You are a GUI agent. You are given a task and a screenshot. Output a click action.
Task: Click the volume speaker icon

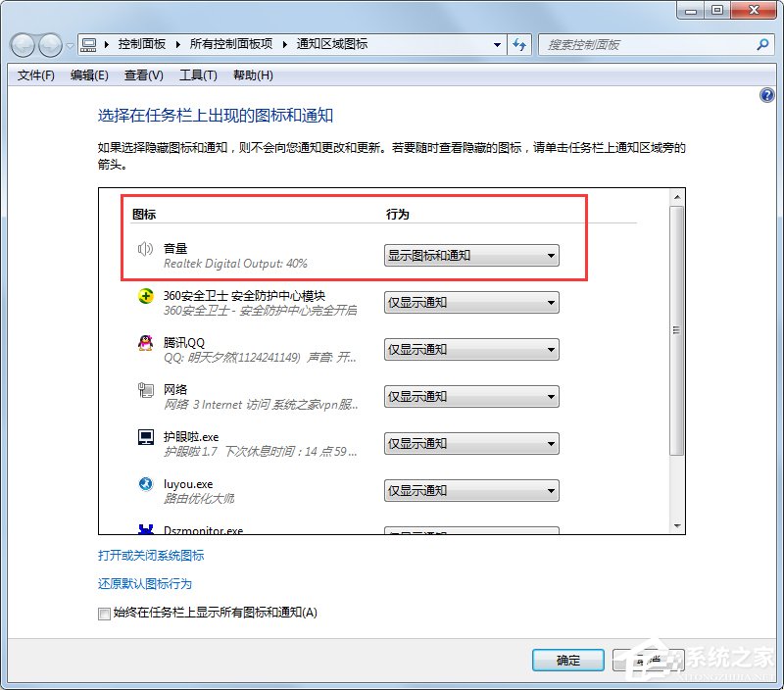coord(145,249)
